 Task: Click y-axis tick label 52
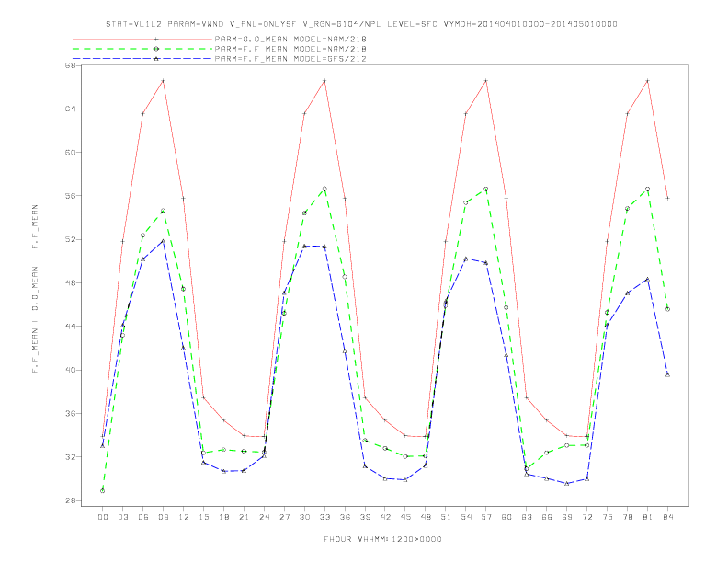(x=70, y=239)
